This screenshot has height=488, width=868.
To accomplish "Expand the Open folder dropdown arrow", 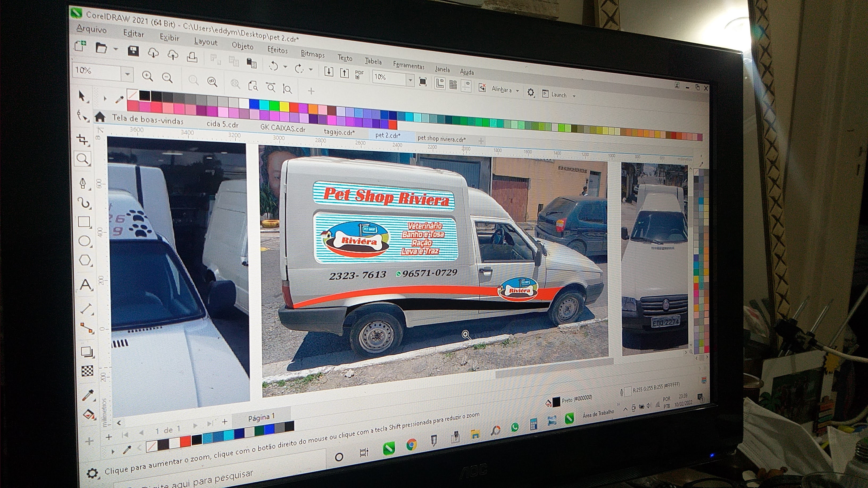I will pyautogui.click(x=115, y=49).
